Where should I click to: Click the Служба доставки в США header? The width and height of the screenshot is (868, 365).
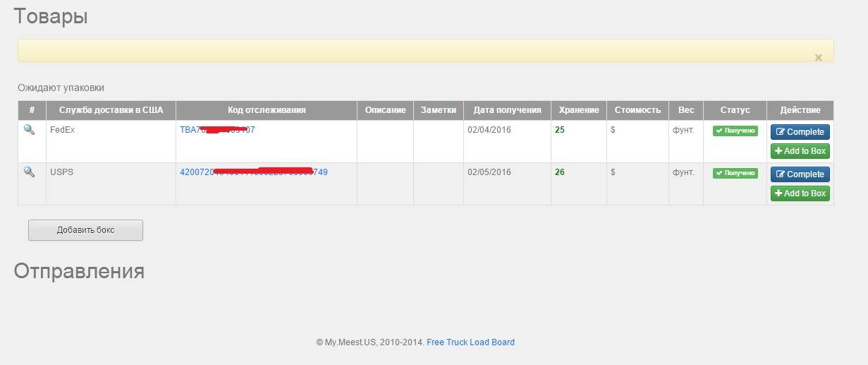coord(111,110)
